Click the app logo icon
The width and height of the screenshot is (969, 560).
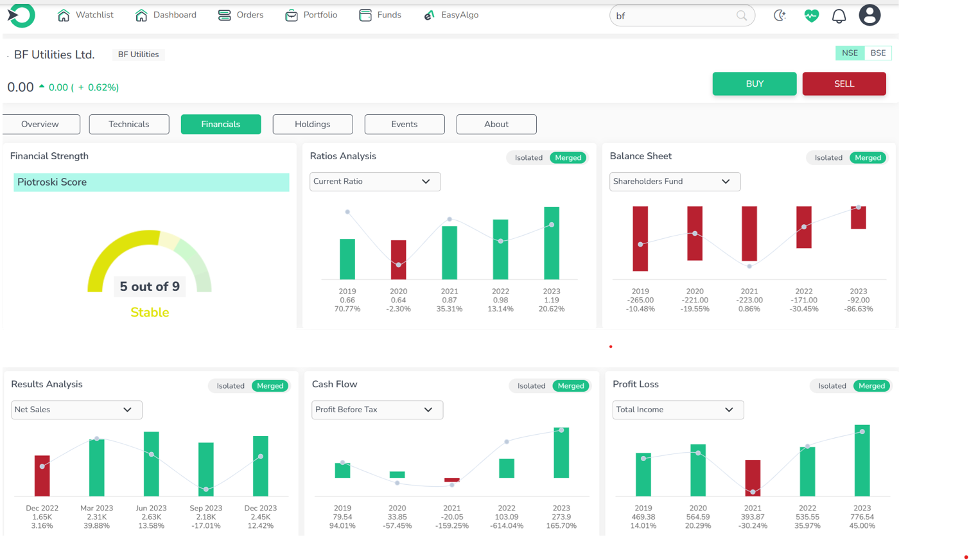click(21, 15)
